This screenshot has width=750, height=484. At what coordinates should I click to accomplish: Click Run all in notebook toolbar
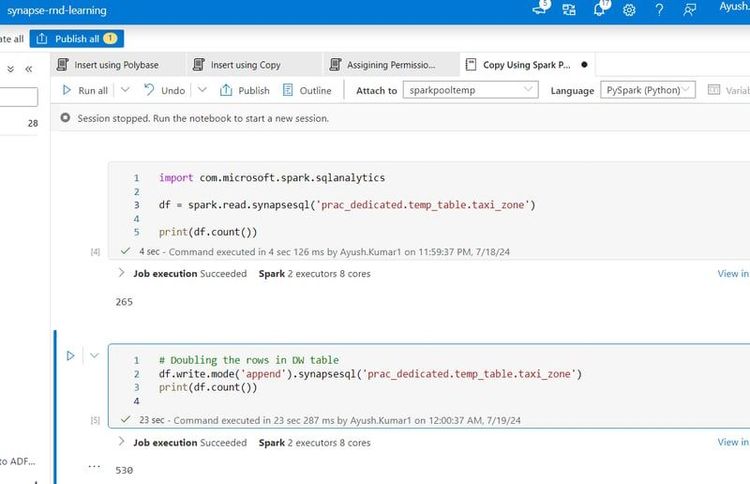tap(85, 90)
